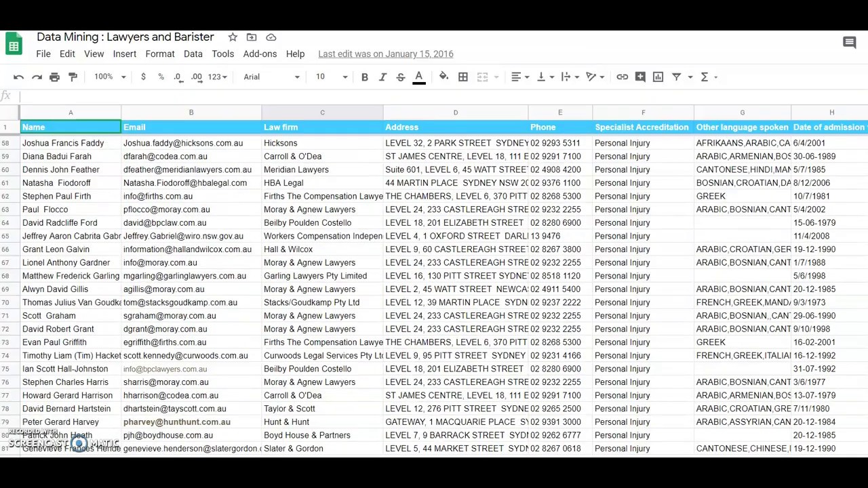
Task: Select cell Hall & Wilcox
Action: point(322,249)
